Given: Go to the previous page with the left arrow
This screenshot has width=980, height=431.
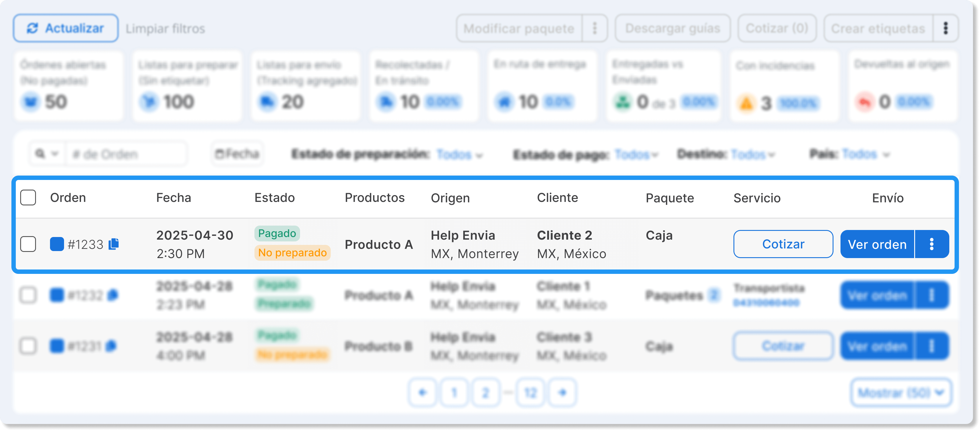Looking at the screenshot, I should coord(422,392).
